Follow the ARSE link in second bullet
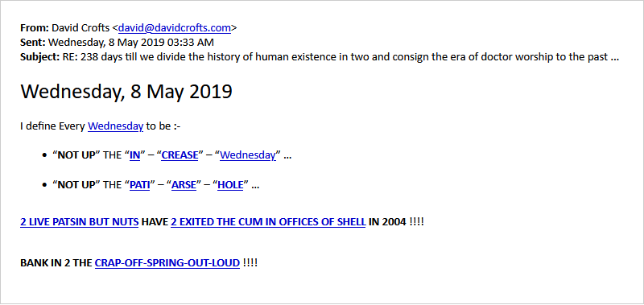 tap(184, 185)
